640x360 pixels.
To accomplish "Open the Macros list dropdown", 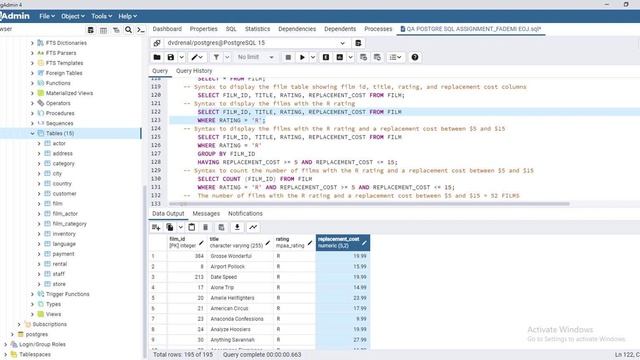I will 395,57.
